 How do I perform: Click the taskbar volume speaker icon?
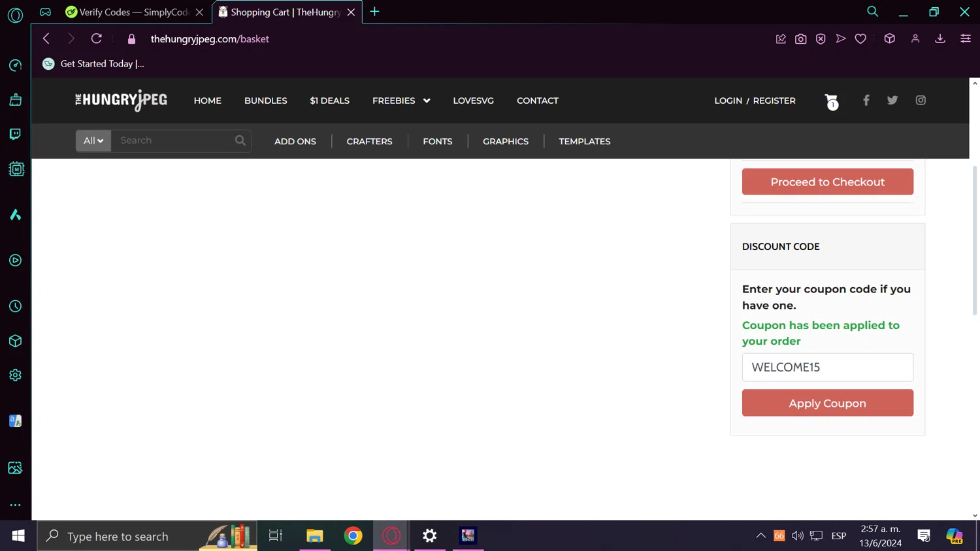pos(798,536)
